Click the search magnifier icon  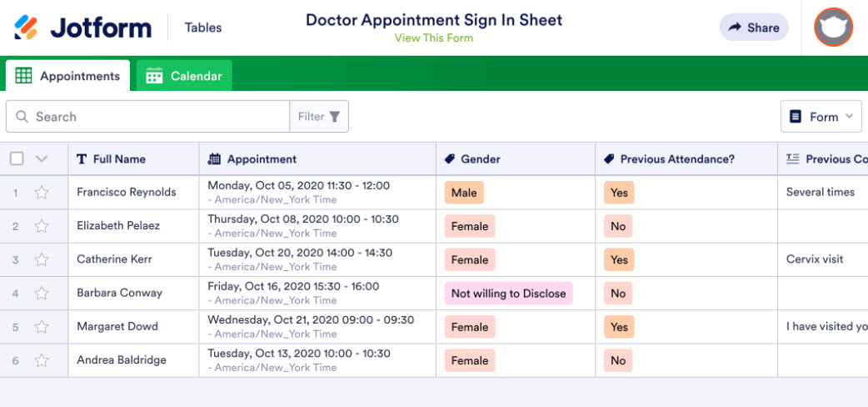[22, 117]
